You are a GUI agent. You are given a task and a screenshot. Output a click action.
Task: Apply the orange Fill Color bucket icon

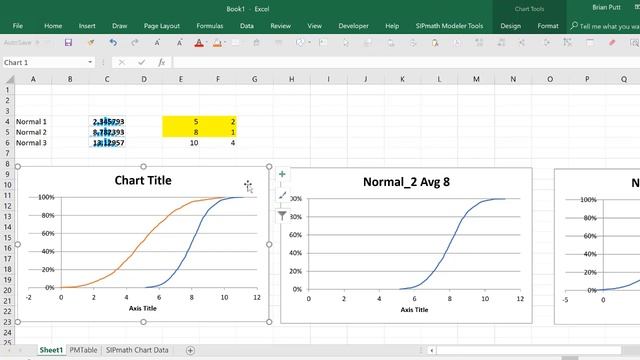pos(217,43)
